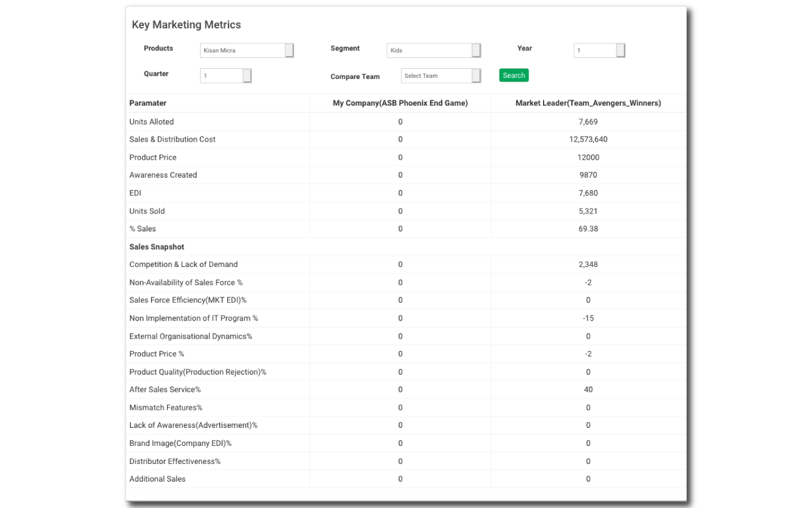Image resolution: width=812 pixels, height=508 pixels.
Task: Click the 'After Sales Service%' row
Action: [165, 389]
